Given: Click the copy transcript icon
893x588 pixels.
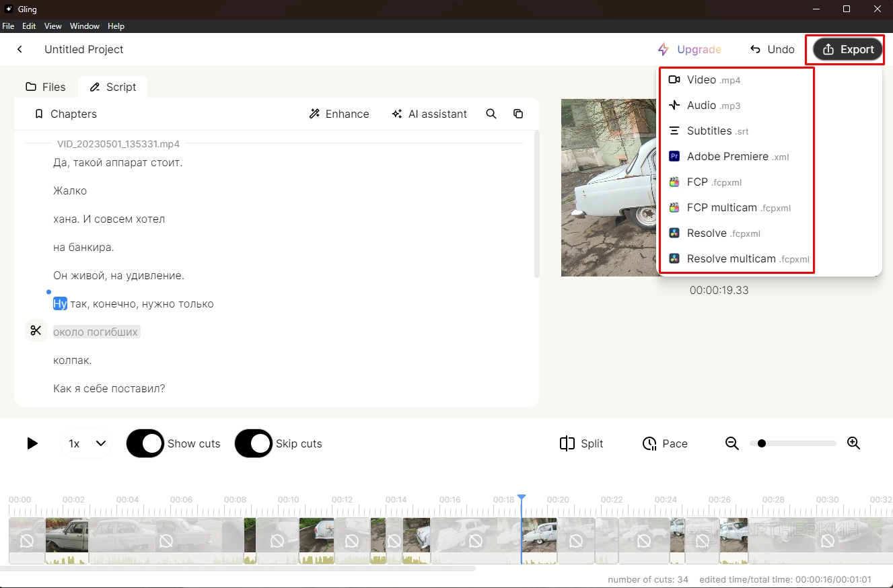Looking at the screenshot, I should coord(518,114).
